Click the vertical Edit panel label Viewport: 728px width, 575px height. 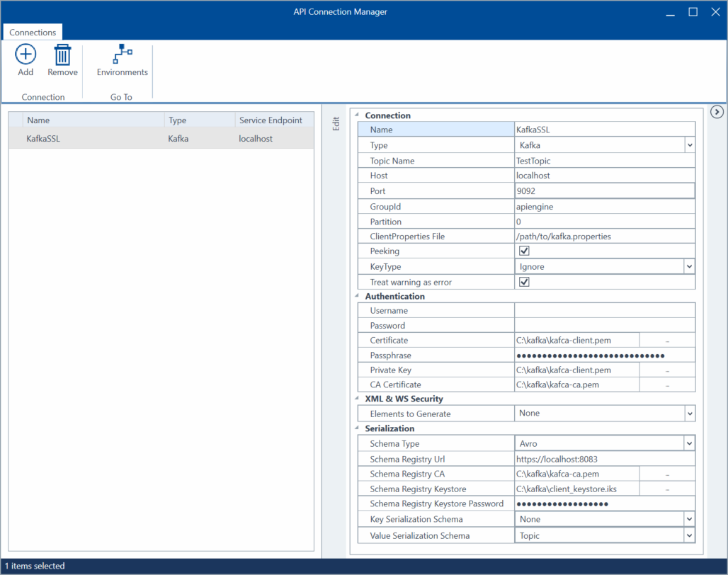(336, 123)
